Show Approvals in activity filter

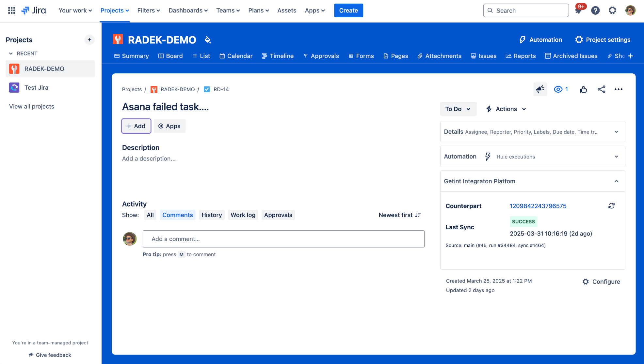pyautogui.click(x=278, y=215)
